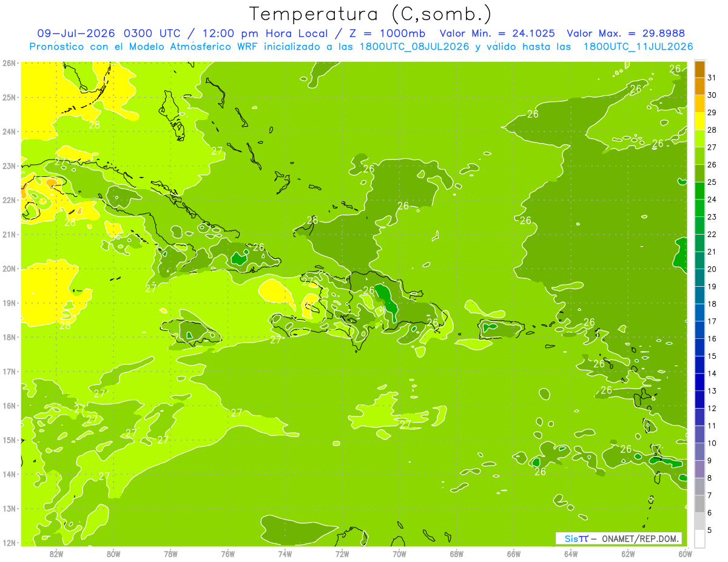The image size is (728, 562).
Task: Click the color scale label 15
Action: tap(712, 356)
